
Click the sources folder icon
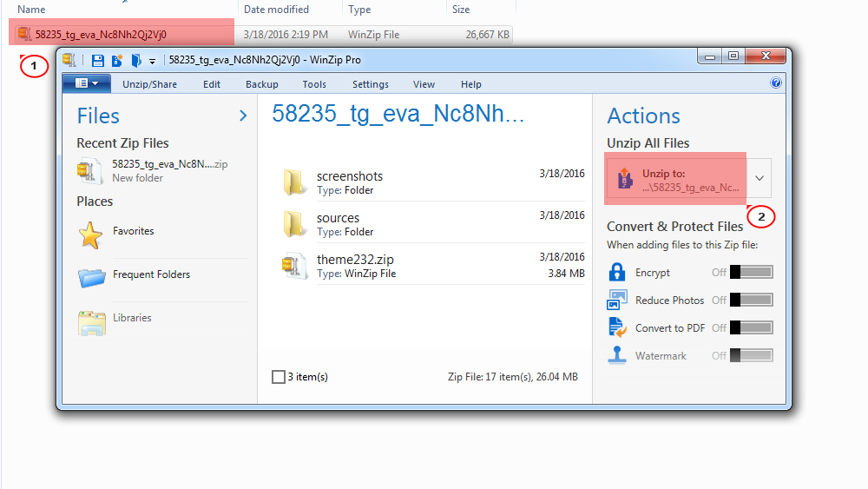(x=293, y=224)
